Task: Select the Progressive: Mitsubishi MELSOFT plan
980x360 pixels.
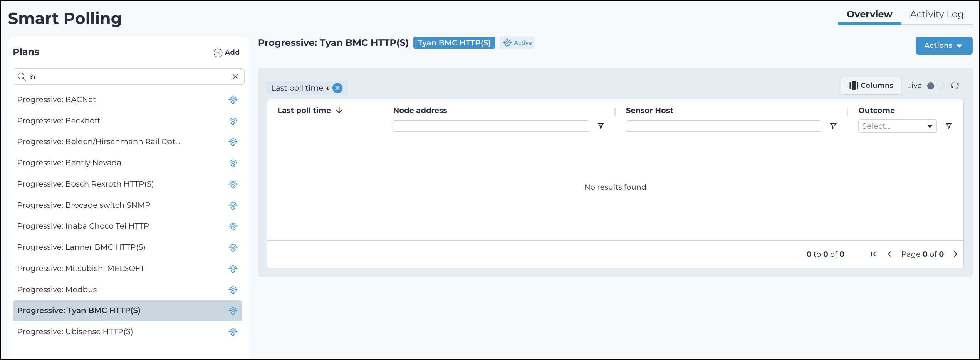Action: click(x=128, y=269)
